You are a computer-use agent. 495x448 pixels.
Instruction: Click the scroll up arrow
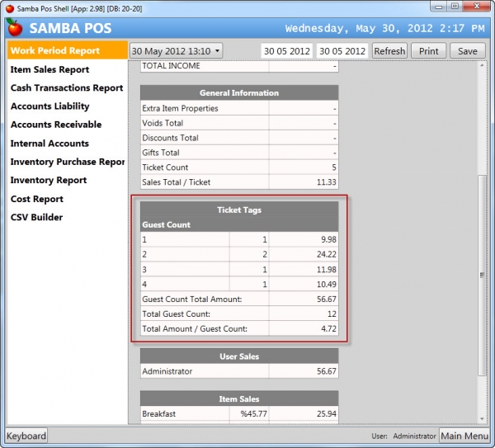[482, 65]
